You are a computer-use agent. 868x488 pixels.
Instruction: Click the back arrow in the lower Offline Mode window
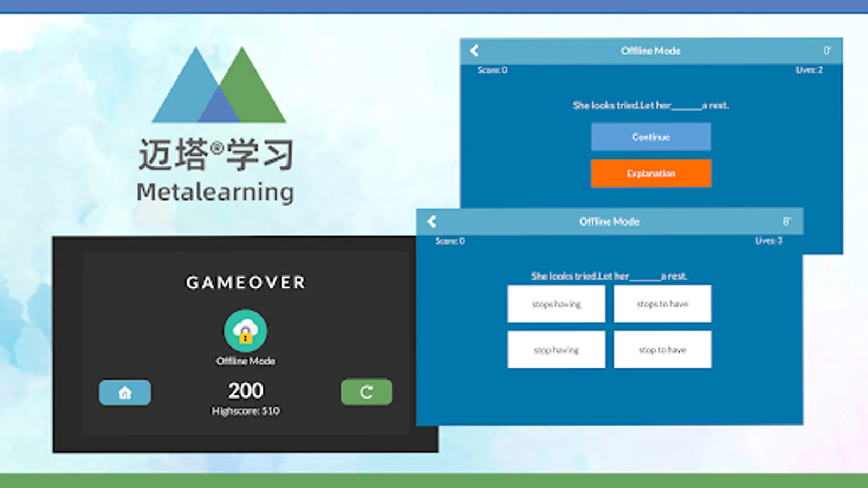pyautogui.click(x=432, y=221)
